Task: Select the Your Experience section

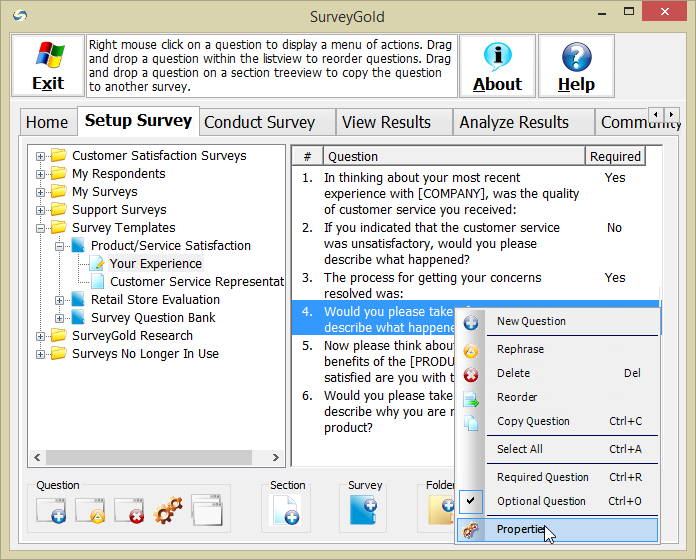Action: [155, 264]
